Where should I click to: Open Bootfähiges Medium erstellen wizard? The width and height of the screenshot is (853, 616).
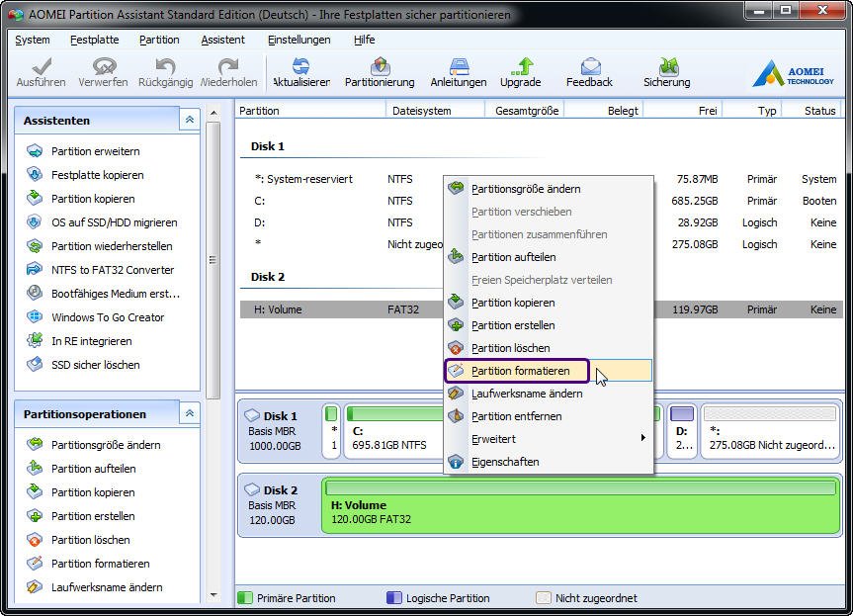click(x=116, y=294)
